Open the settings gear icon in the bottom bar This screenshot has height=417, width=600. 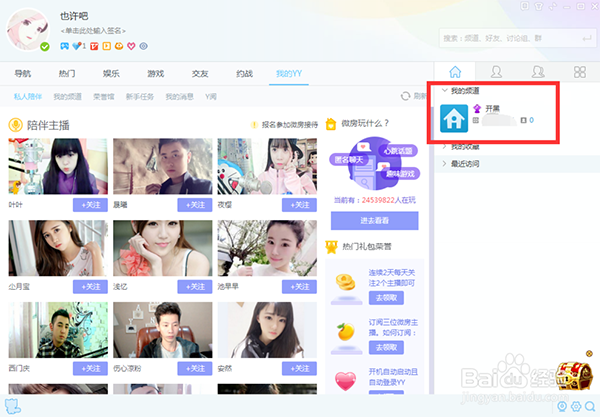pos(576,406)
